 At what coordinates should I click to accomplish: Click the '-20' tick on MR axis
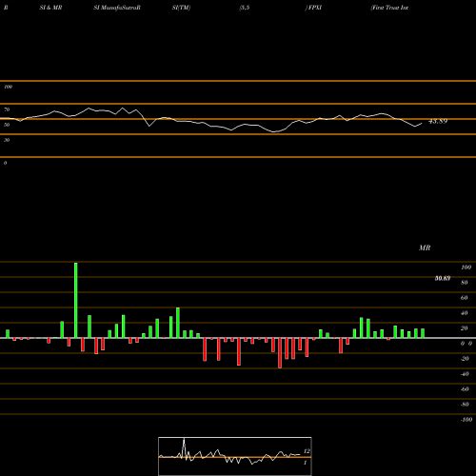465,359
